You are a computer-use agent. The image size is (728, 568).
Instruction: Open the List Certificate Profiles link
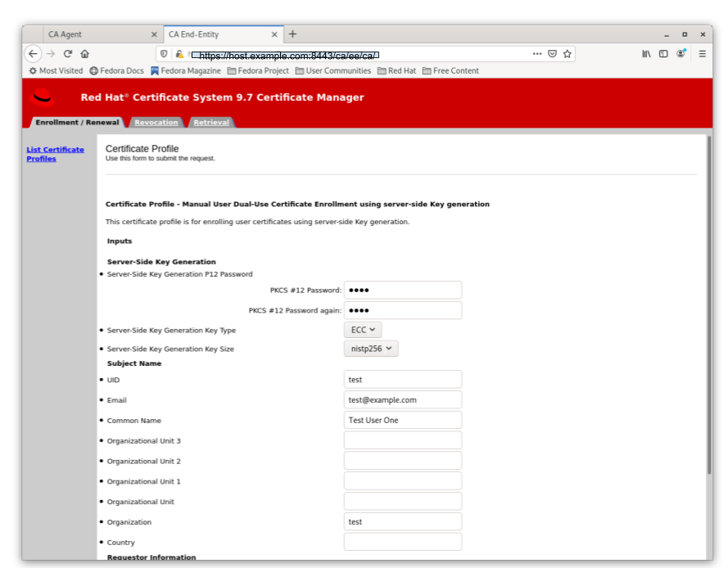pos(55,154)
